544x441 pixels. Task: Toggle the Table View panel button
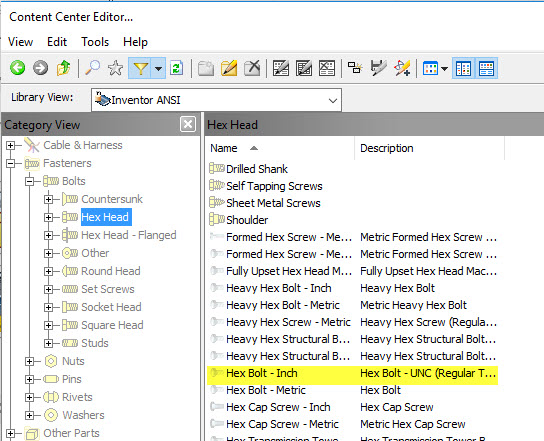tap(486, 68)
